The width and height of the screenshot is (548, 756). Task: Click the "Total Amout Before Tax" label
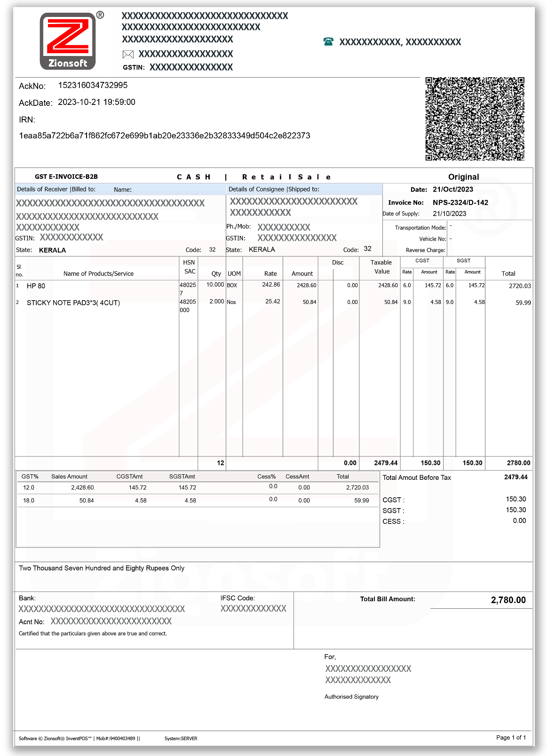tap(417, 477)
